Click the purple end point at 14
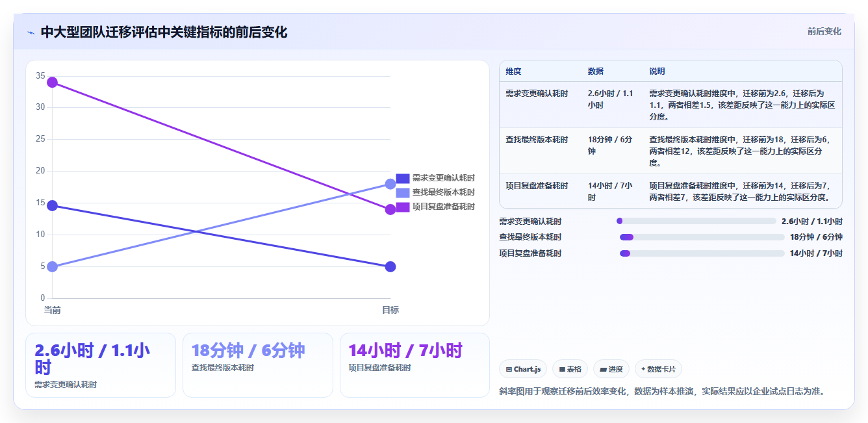The width and height of the screenshot is (868, 423). point(390,209)
